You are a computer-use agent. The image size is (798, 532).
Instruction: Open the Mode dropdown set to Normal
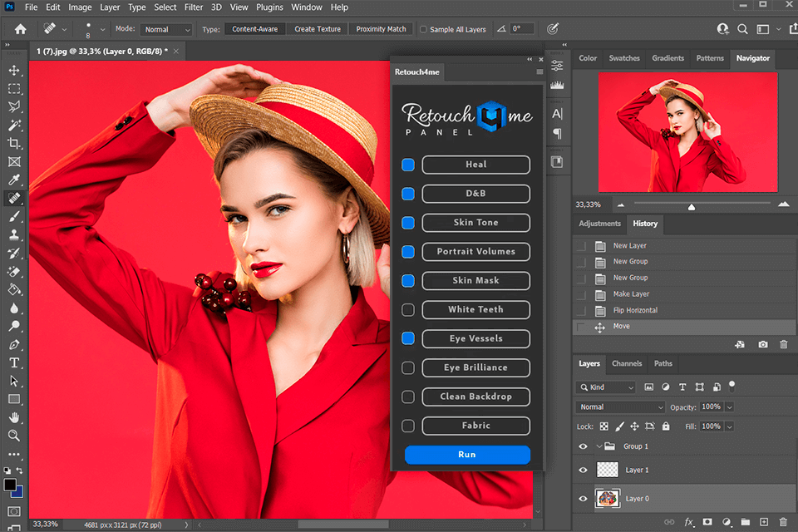coord(166,29)
